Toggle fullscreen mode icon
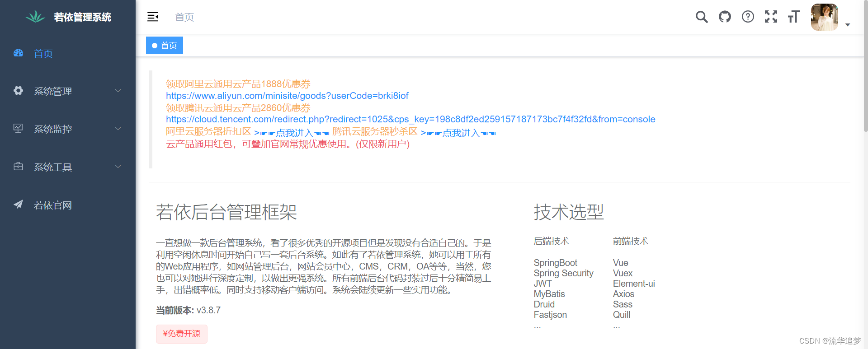Image resolution: width=868 pixels, height=349 pixels. pos(771,17)
